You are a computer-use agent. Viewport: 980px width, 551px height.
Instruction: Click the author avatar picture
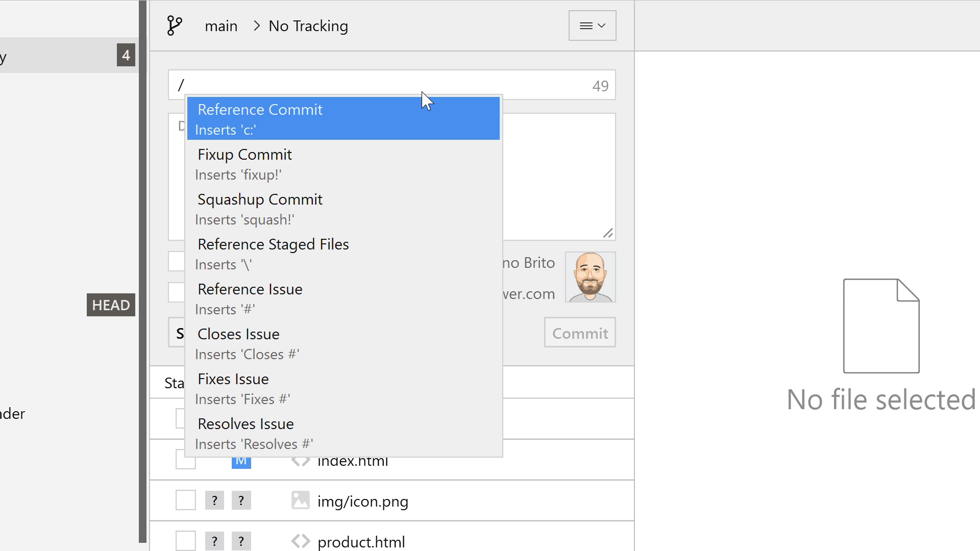590,277
